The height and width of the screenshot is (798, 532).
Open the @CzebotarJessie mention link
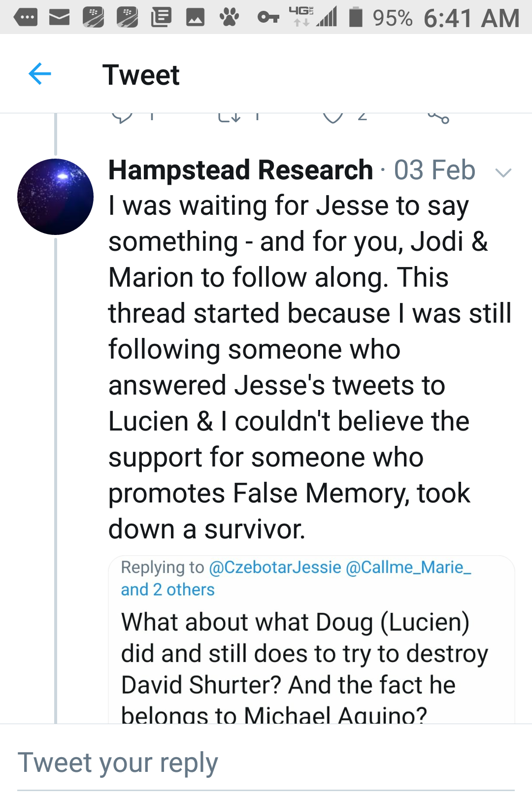coord(275,567)
